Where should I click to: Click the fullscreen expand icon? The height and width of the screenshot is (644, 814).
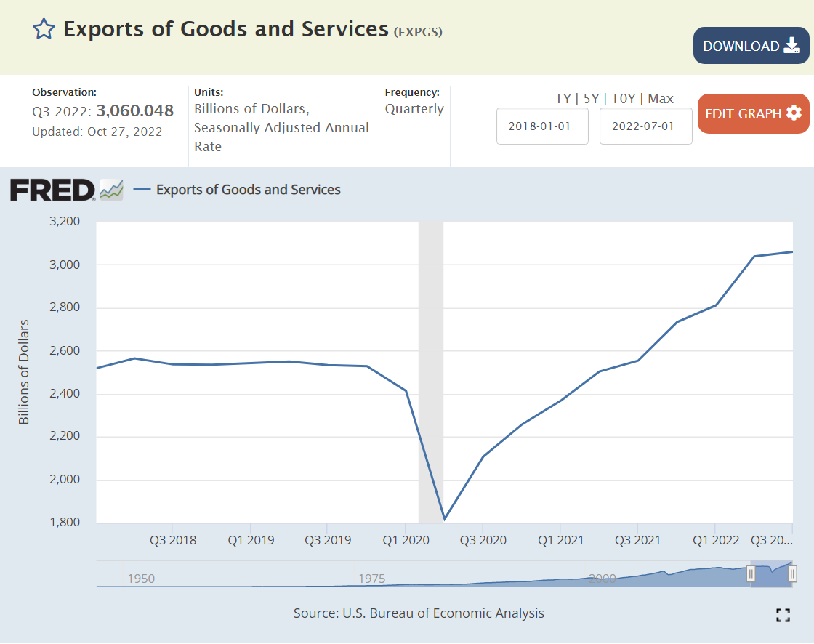783,615
